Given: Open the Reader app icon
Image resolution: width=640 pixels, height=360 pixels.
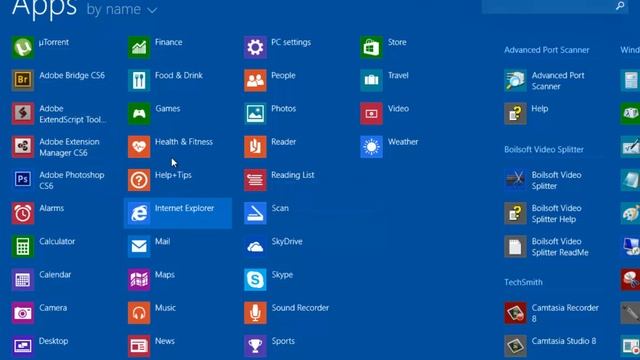Looking at the screenshot, I should (x=255, y=147).
